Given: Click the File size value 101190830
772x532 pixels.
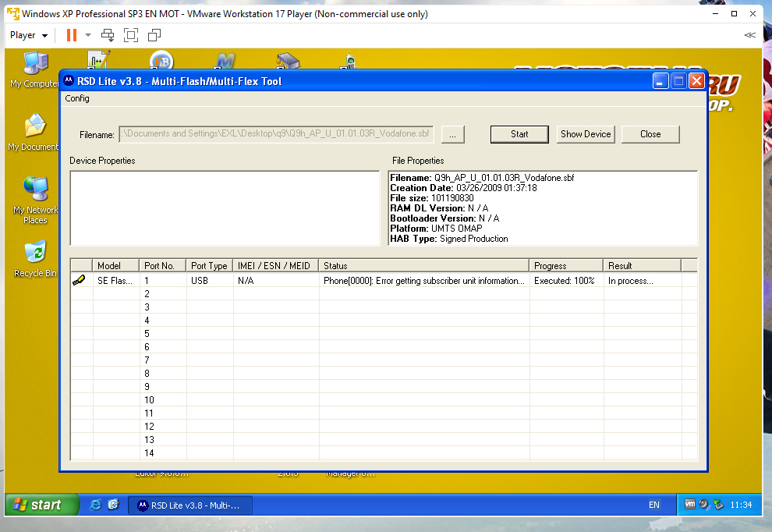Looking at the screenshot, I should tap(452, 198).
